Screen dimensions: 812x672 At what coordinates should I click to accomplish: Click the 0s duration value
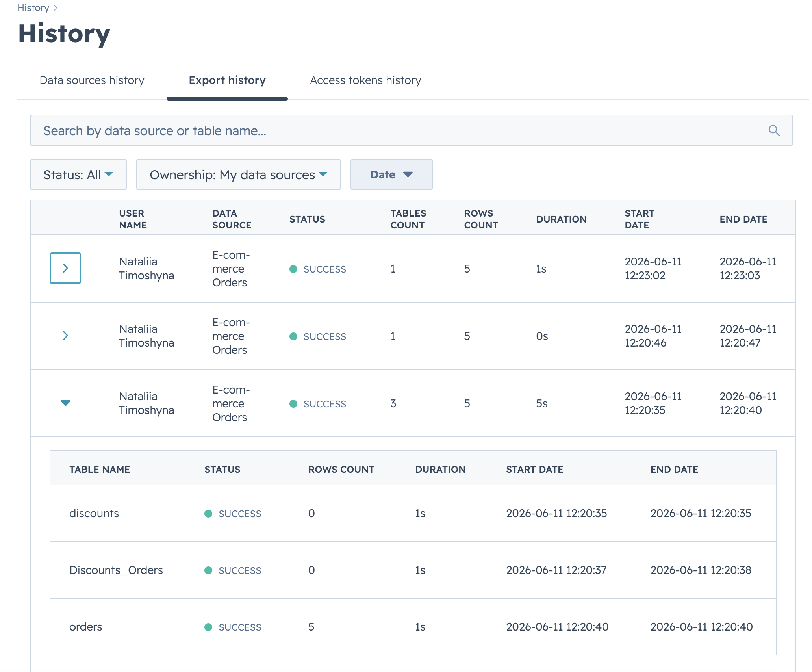click(x=542, y=336)
